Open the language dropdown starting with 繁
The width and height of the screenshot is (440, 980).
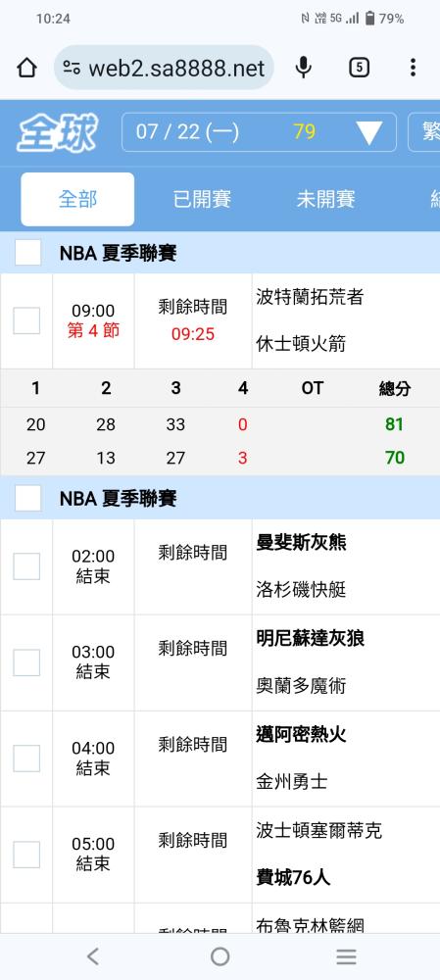coord(425,132)
